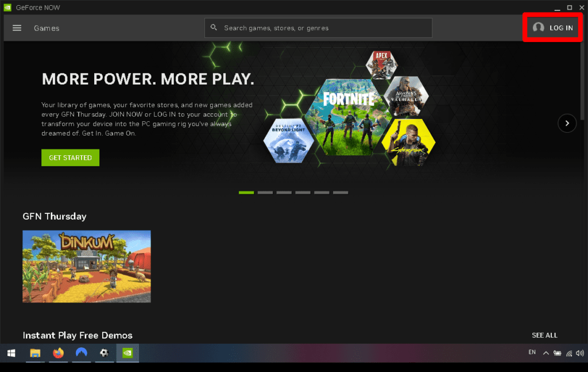Viewport: 588px width, 372px height.
Task: Select the Fortnite hexagon tile
Action: (x=348, y=117)
